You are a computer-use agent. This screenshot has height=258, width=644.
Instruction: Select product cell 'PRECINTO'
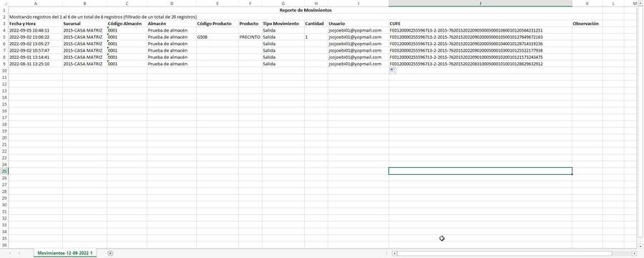pyautogui.click(x=250, y=37)
